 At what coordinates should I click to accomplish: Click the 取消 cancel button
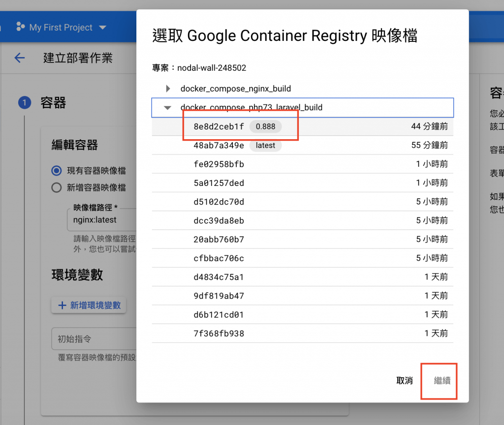pyautogui.click(x=405, y=381)
